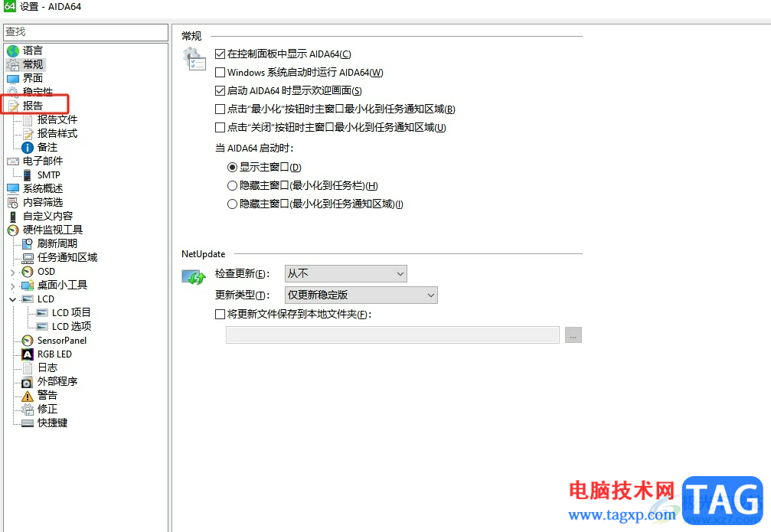Click the RGB LED icon

[x=28, y=354]
